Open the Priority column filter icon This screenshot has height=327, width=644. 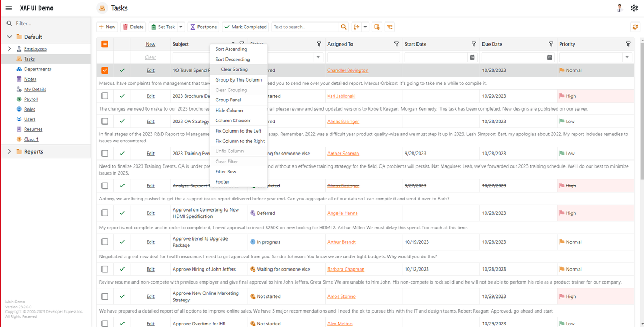(x=628, y=44)
